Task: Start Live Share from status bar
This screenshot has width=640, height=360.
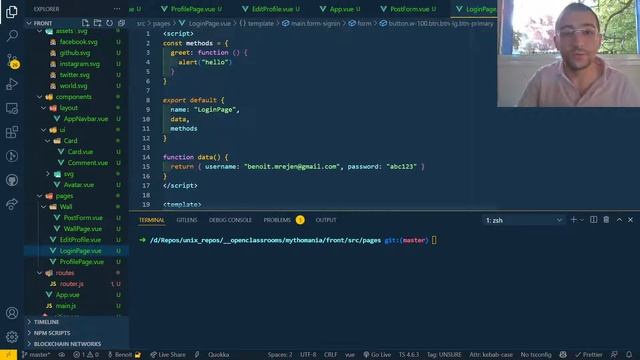Action: click(x=168, y=355)
